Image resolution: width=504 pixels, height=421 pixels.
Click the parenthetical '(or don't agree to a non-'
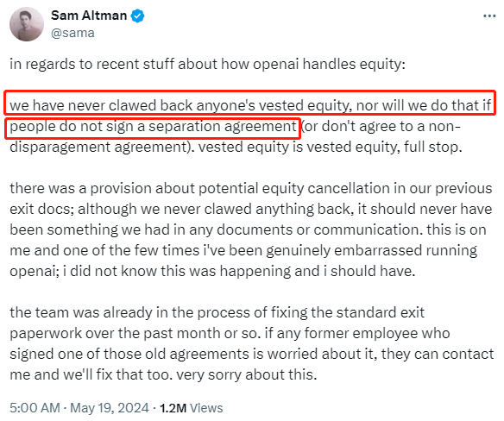pos(381,126)
